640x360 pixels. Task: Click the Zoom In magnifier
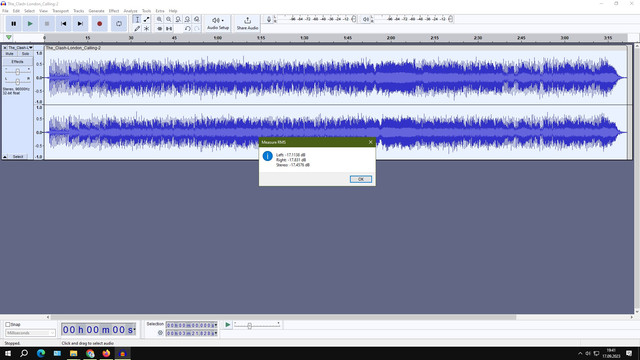click(159, 19)
